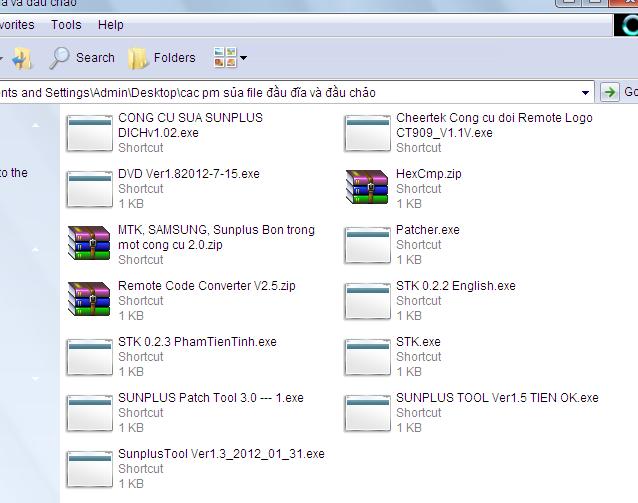This screenshot has width=638, height=503.
Task: Click the Go button arrow
Action: pos(610,92)
